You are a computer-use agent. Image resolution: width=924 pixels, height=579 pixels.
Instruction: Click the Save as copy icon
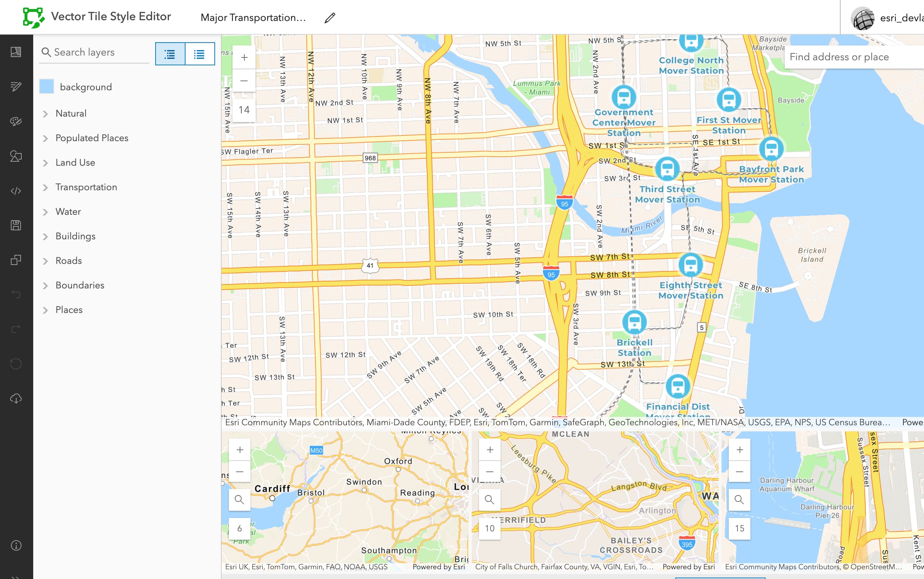click(16, 260)
